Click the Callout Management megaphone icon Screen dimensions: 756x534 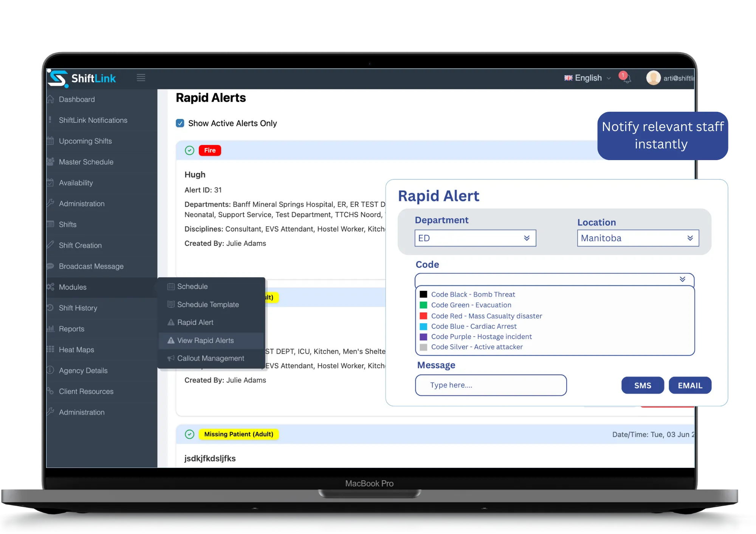(x=171, y=358)
